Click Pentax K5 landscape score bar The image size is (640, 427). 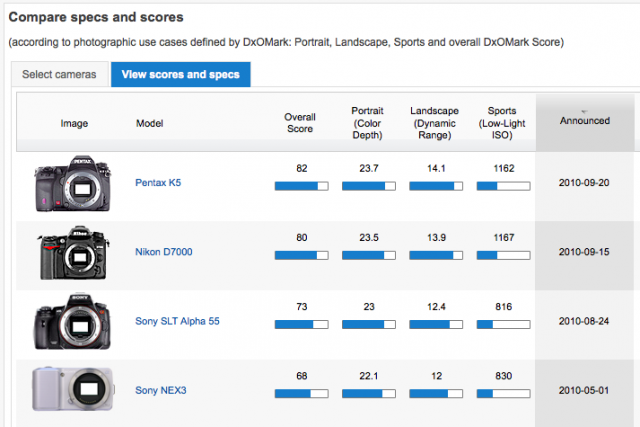pos(436,186)
